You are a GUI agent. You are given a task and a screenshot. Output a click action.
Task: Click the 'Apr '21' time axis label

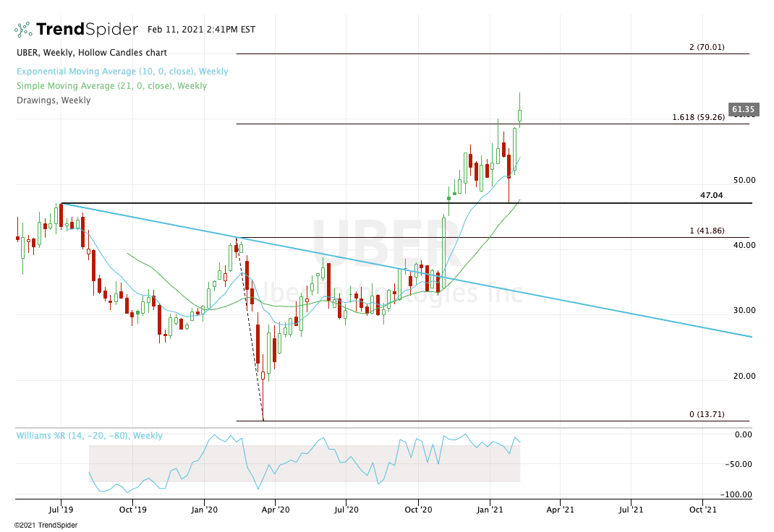coord(561,510)
